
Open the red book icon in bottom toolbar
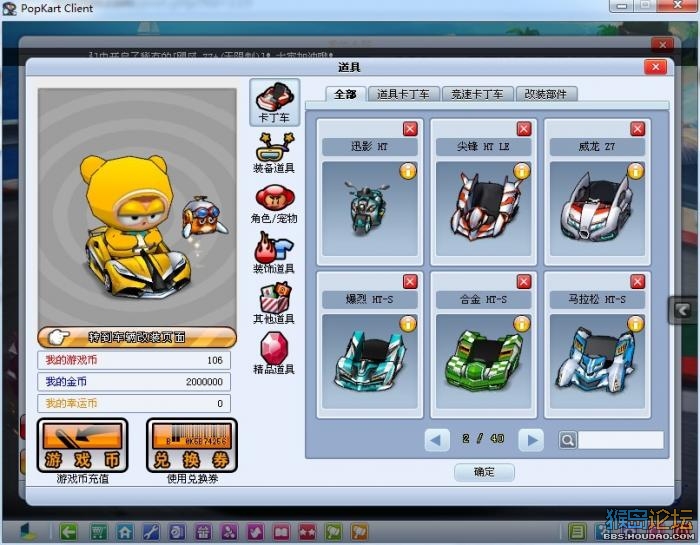[281, 532]
